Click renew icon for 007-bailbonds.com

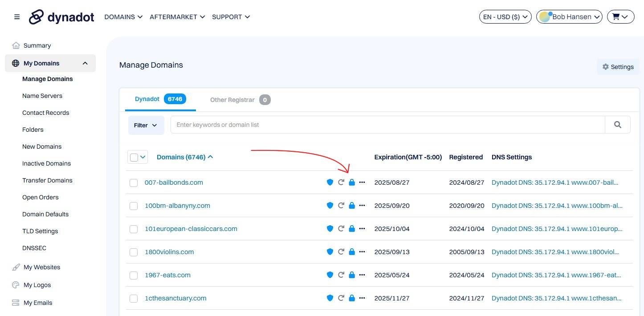point(341,182)
